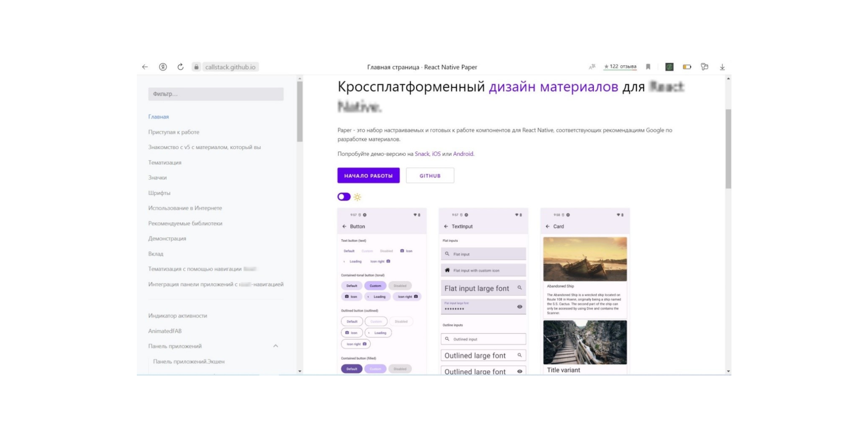Screen dimensions: 868x436
Task: Click the TextInput screenshot thumbnail
Action: (483, 291)
